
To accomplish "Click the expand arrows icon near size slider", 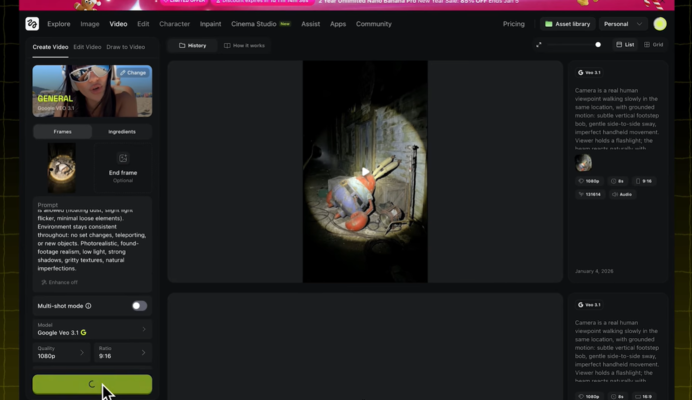I will 538,45.
